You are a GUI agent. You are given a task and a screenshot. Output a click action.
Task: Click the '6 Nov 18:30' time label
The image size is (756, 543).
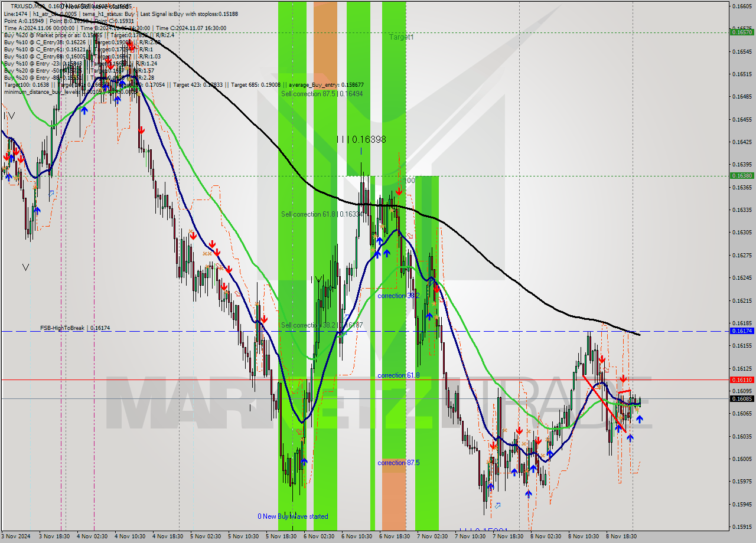tap(395, 537)
